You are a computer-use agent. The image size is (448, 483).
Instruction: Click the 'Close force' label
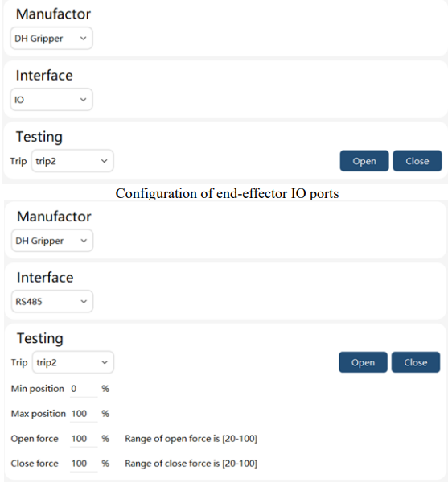pos(35,464)
